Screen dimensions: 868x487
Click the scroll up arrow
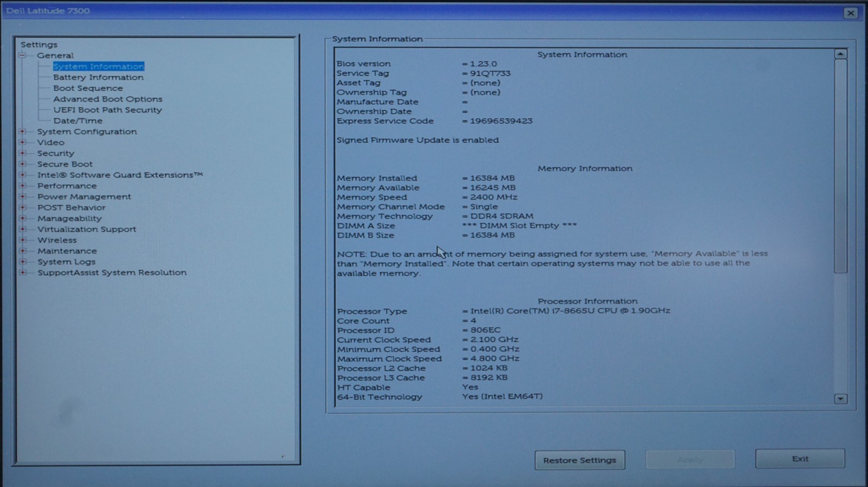(x=840, y=54)
